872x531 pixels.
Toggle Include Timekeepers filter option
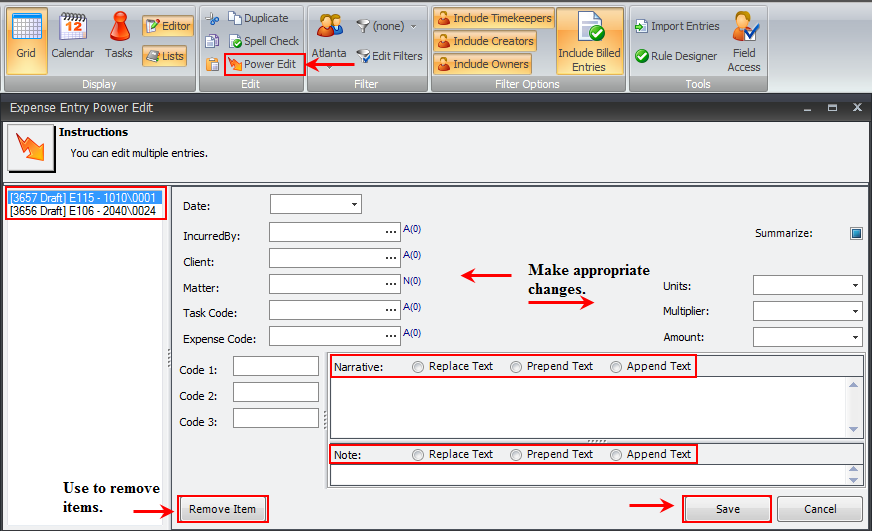point(484,18)
